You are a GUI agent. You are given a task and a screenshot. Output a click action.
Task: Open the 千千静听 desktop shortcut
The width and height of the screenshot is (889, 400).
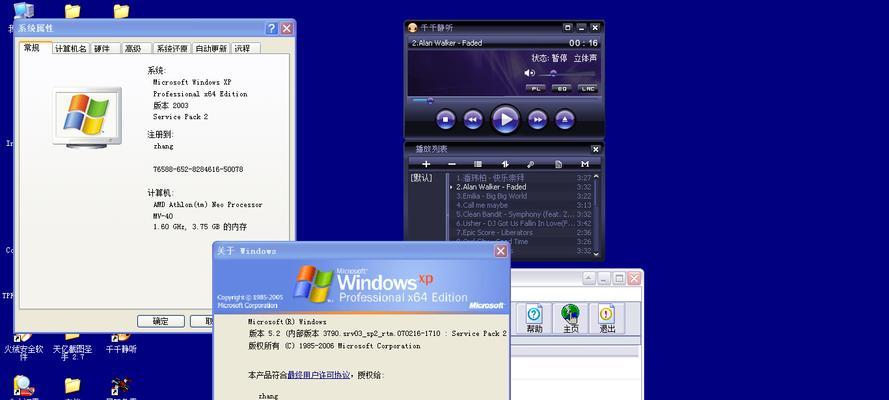121,343
